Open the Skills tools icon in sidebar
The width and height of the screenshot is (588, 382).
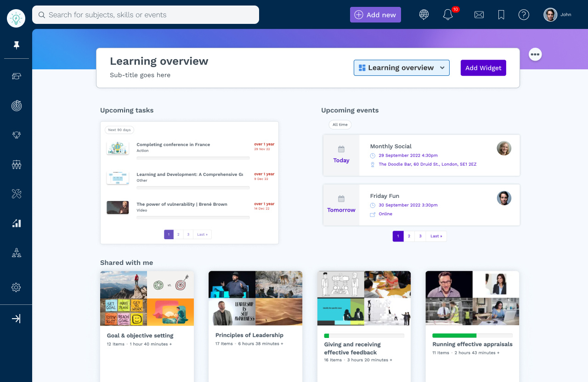(16, 194)
